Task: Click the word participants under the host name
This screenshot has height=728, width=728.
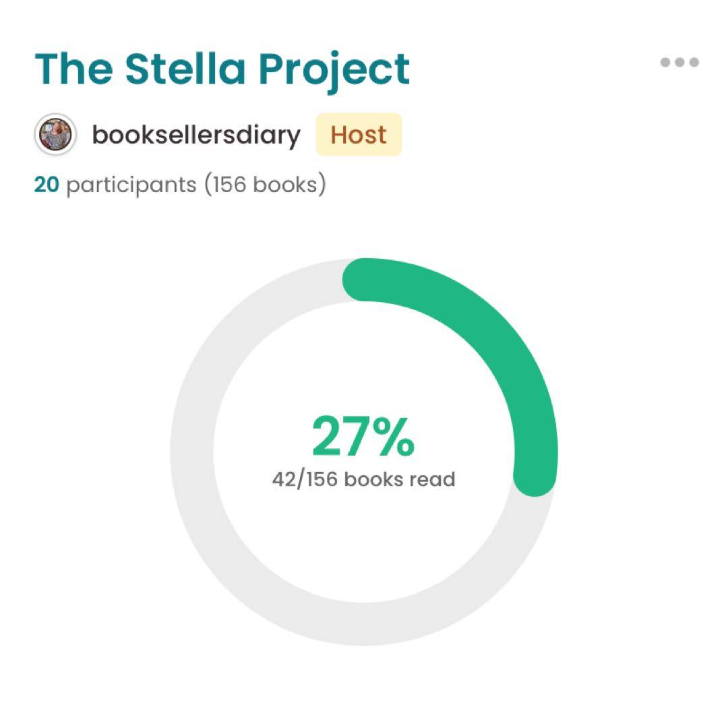Action: click(x=131, y=184)
